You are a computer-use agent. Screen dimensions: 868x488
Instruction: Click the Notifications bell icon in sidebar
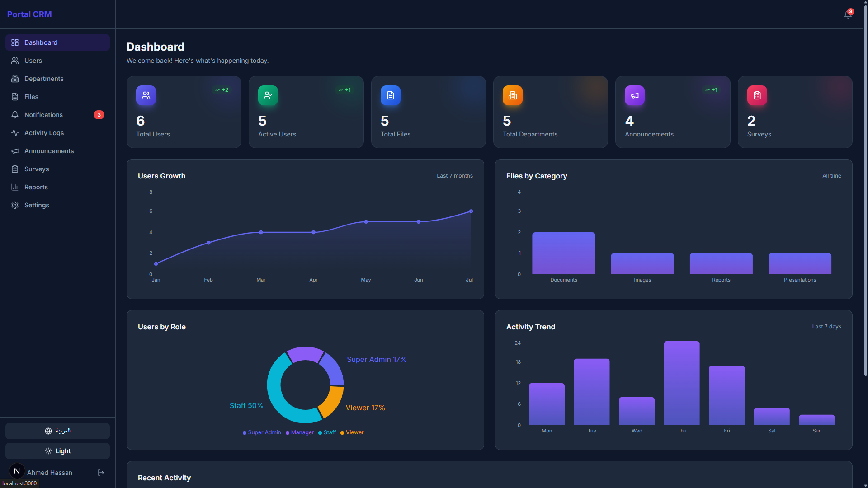[15, 115]
